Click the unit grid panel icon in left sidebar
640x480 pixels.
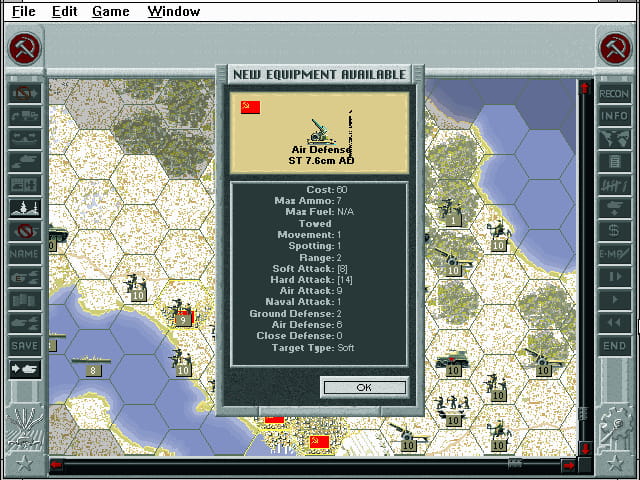click(x=24, y=185)
